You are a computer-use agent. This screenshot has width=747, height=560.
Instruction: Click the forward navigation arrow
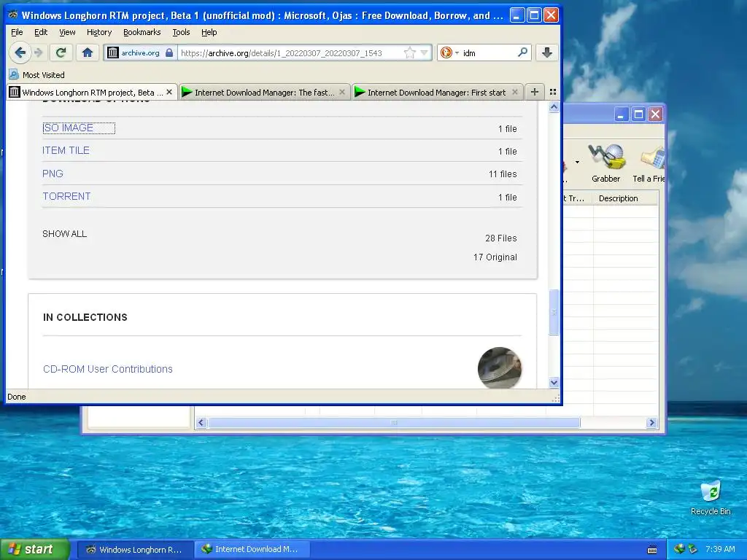(x=39, y=52)
